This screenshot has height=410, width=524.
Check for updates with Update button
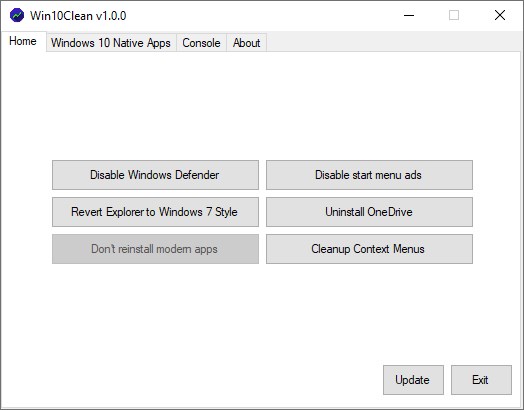pyautogui.click(x=413, y=380)
